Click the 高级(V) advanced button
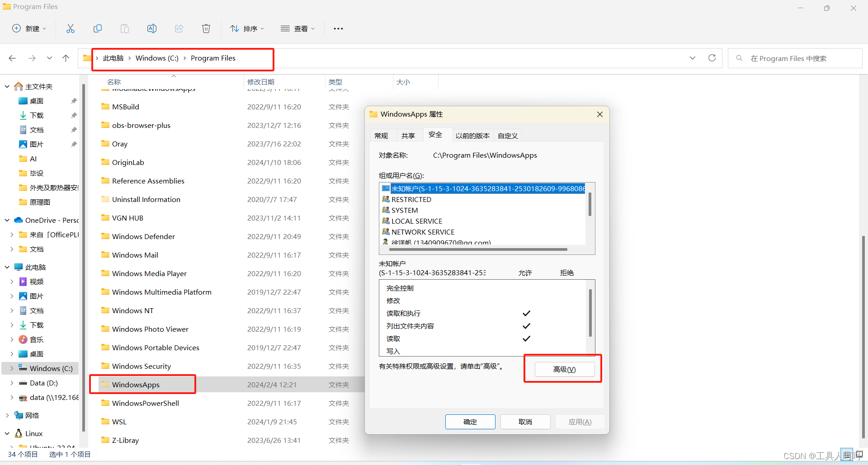The width and height of the screenshot is (868, 465). [x=565, y=369]
